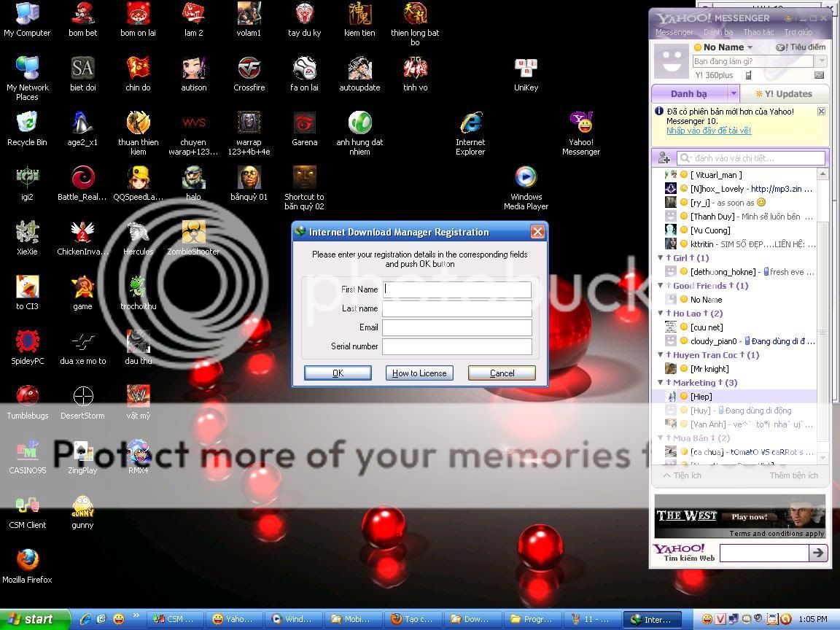
Task: Click the Yahoo web search arrow button
Action: tap(818, 553)
